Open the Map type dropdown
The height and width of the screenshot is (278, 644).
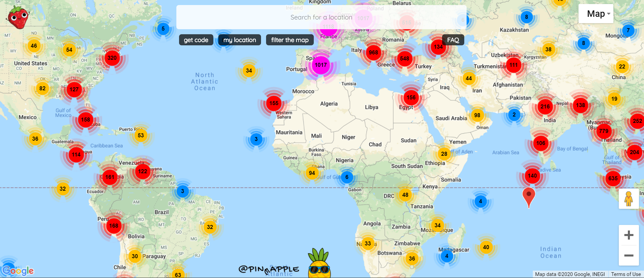pyautogui.click(x=596, y=14)
